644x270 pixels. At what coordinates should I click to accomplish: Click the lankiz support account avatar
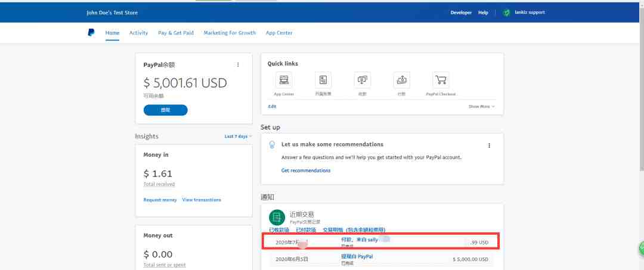(507, 13)
